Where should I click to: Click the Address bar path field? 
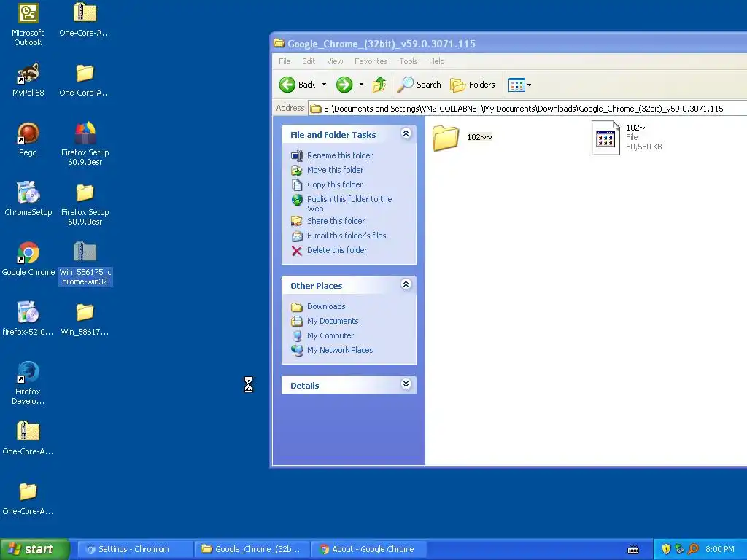click(527, 109)
